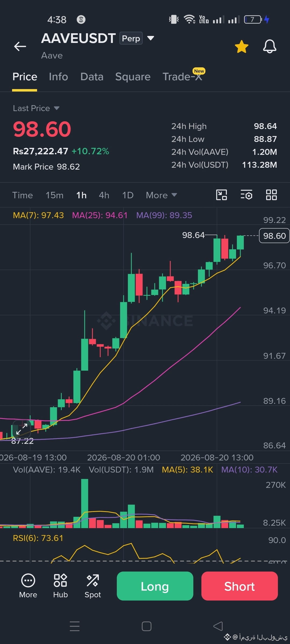Open the Trade-X tab
Image resolution: width=290 pixels, height=644 pixels.
click(x=182, y=77)
